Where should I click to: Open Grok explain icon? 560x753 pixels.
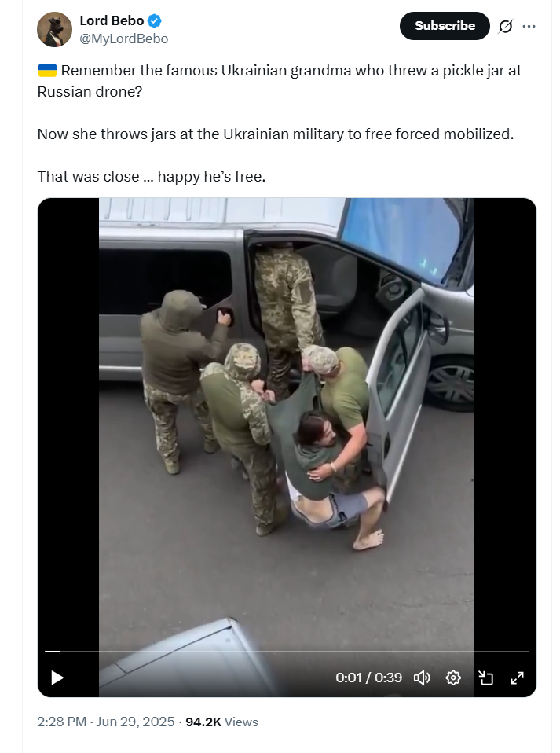click(505, 26)
